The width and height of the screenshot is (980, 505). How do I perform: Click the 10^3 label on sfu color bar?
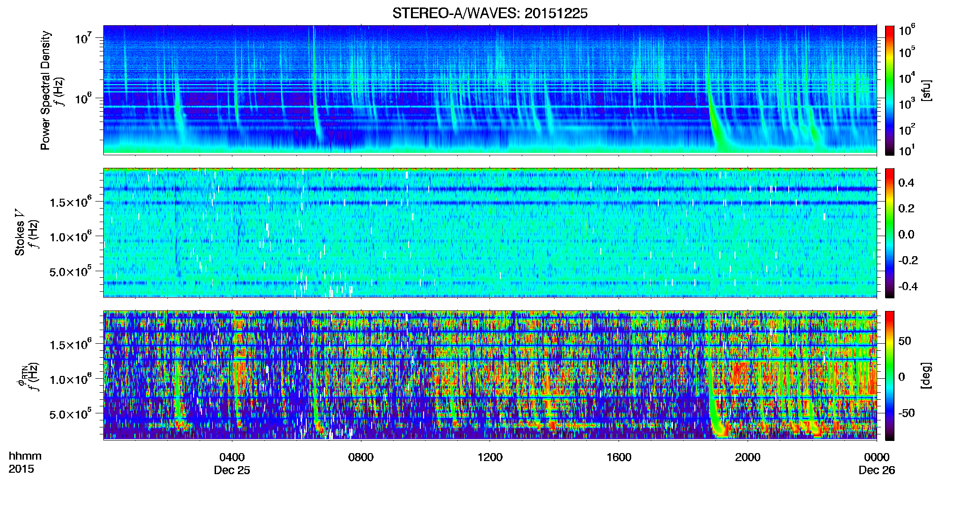(907, 104)
